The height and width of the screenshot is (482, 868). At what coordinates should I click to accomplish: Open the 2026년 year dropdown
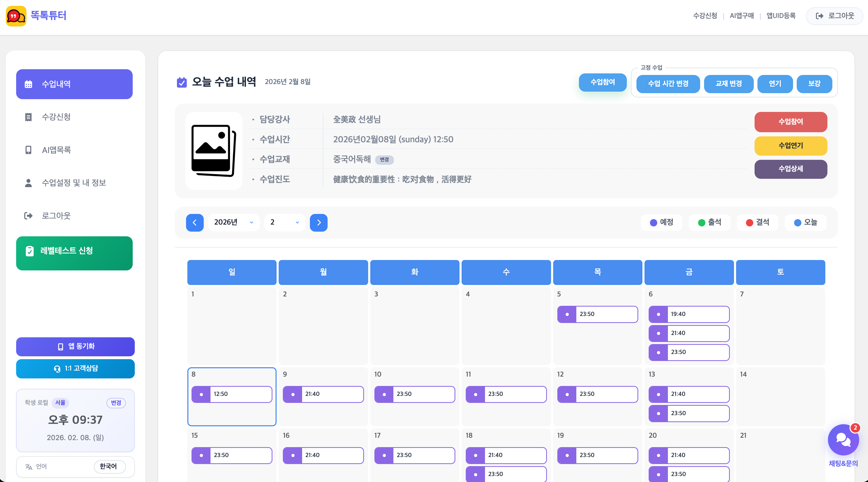pyautogui.click(x=234, y=223)
